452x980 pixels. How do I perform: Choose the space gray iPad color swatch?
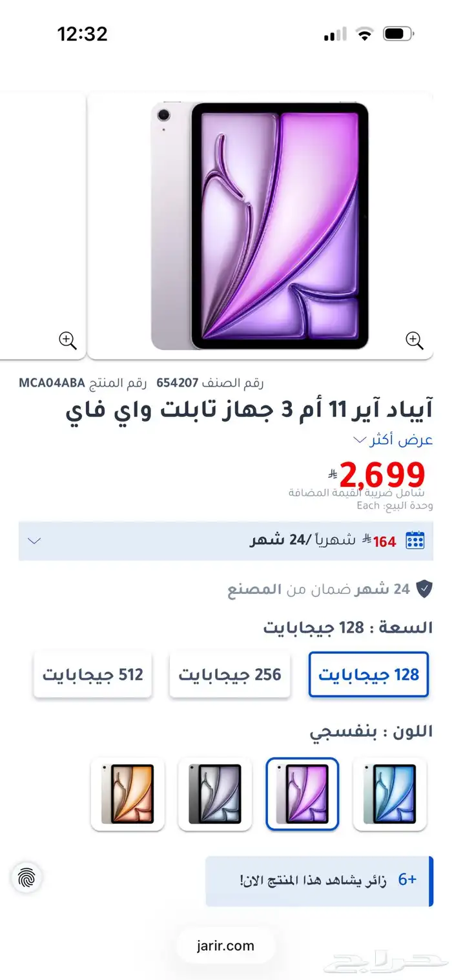coord(215,794)
